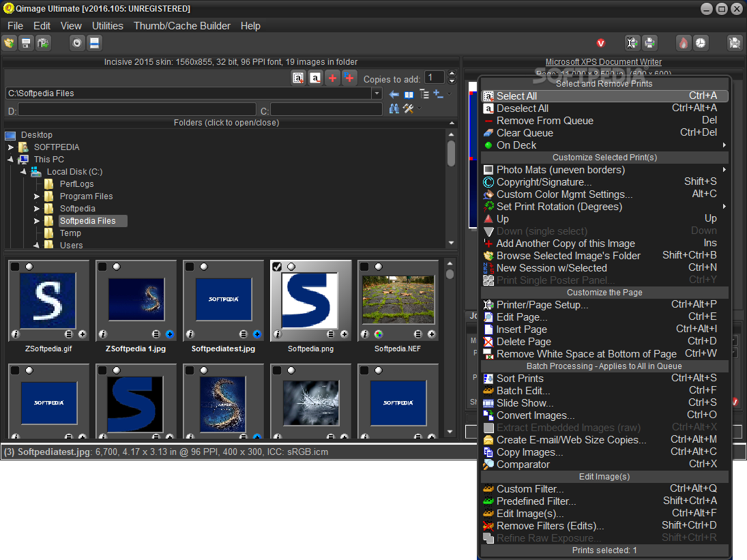Choose Slide Show from context menu

point(605,403)
